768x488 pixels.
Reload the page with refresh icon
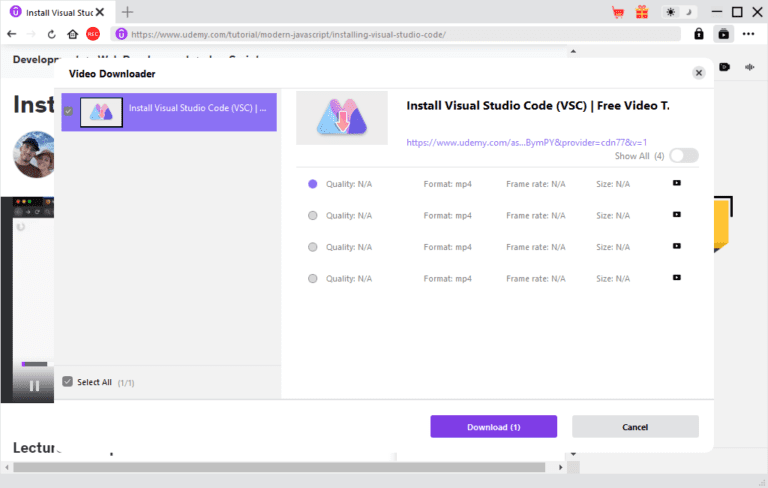[51, 33]
